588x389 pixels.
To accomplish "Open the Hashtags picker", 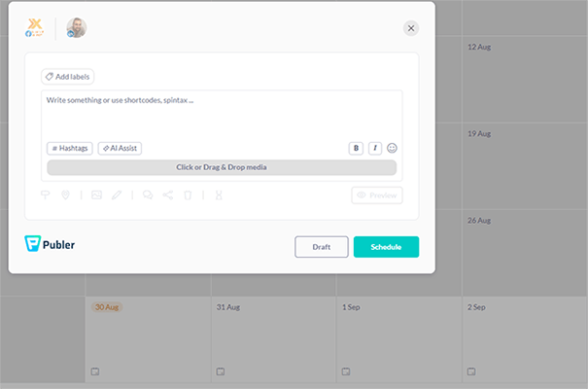I will click(x=69, y=149).
